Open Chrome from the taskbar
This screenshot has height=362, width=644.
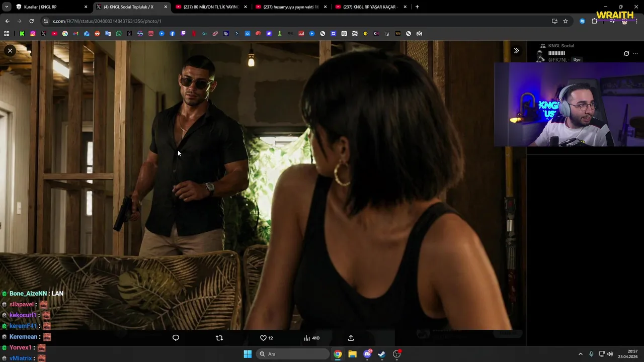tap(338, 354)
